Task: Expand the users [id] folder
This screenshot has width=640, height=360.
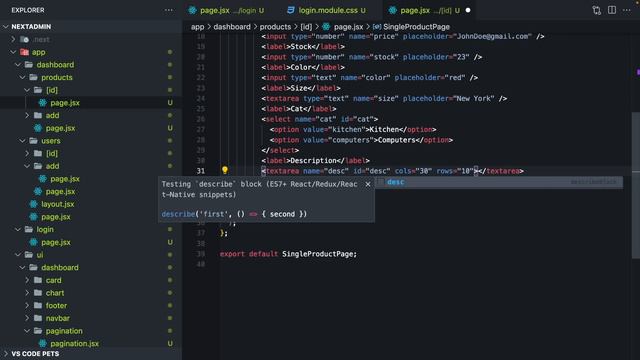Action: tap(27, 153)
